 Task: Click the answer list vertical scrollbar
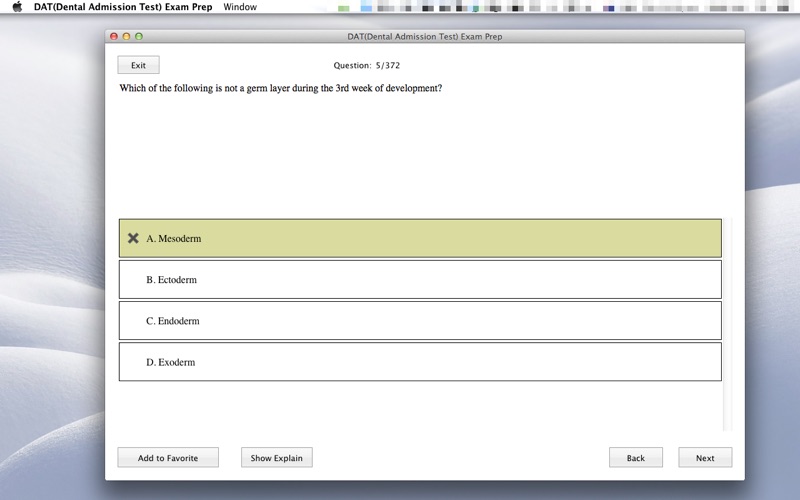728,324
